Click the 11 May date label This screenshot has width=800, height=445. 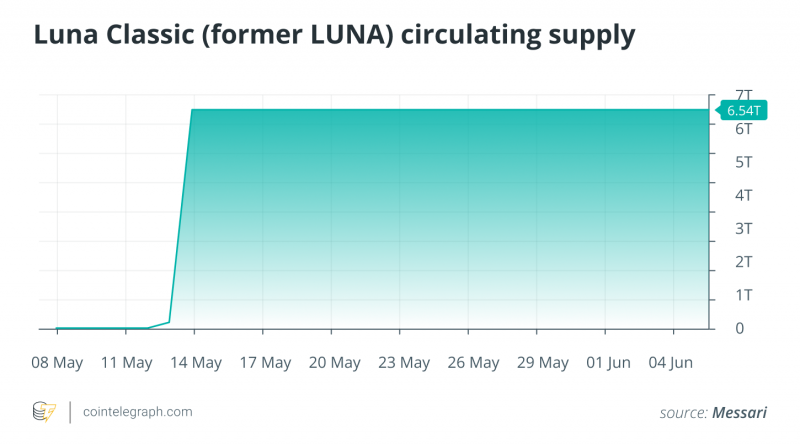pos(125,362)
